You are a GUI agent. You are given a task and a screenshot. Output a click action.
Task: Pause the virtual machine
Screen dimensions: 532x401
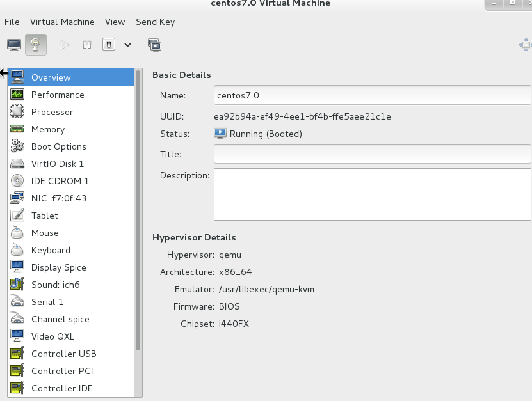point(87,45)
